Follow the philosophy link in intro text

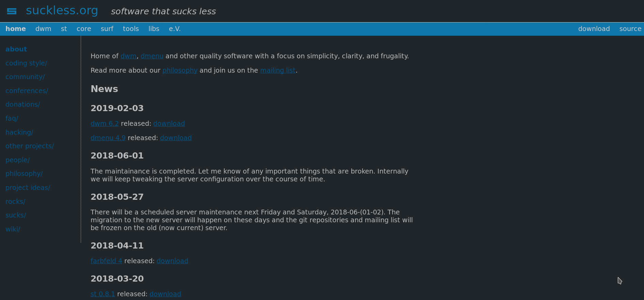point(180,70)
